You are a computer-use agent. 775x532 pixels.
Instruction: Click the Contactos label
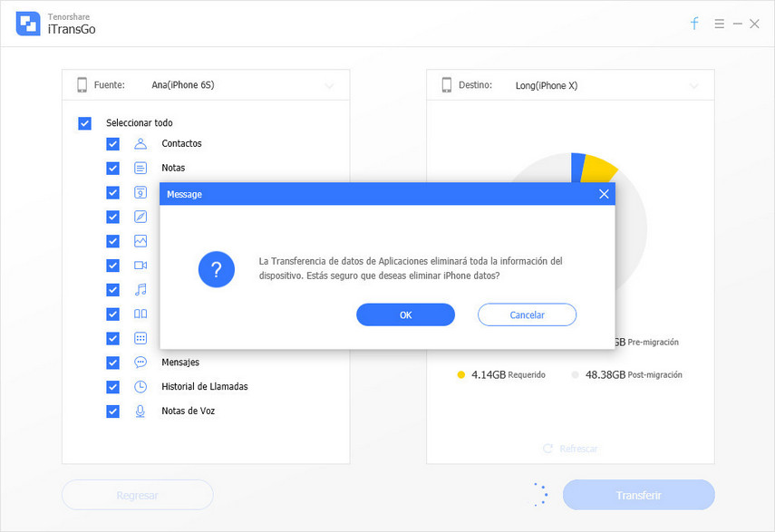point(181,144)
